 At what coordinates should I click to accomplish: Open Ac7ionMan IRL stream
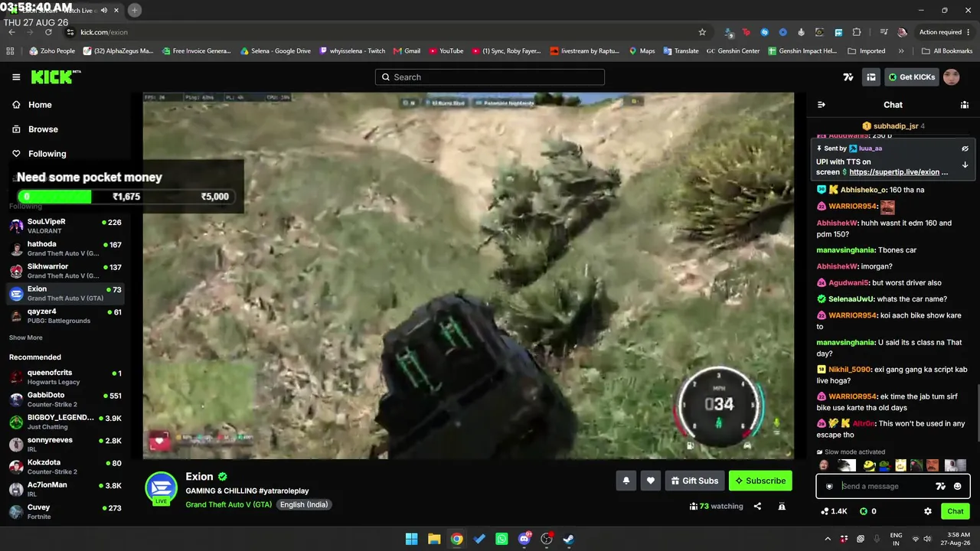coord(64,489)
